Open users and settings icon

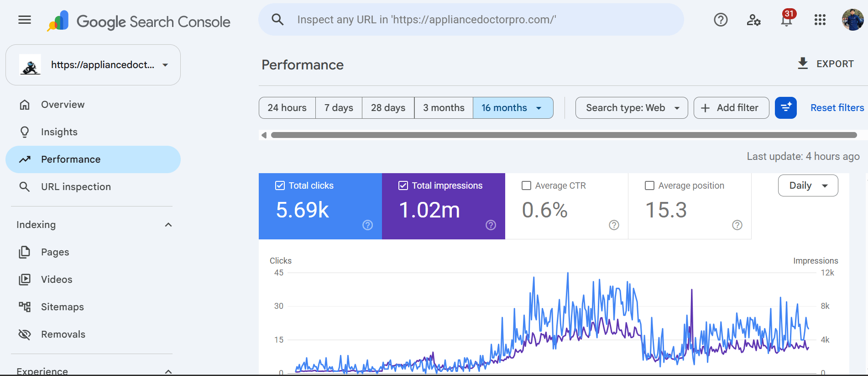753,20
